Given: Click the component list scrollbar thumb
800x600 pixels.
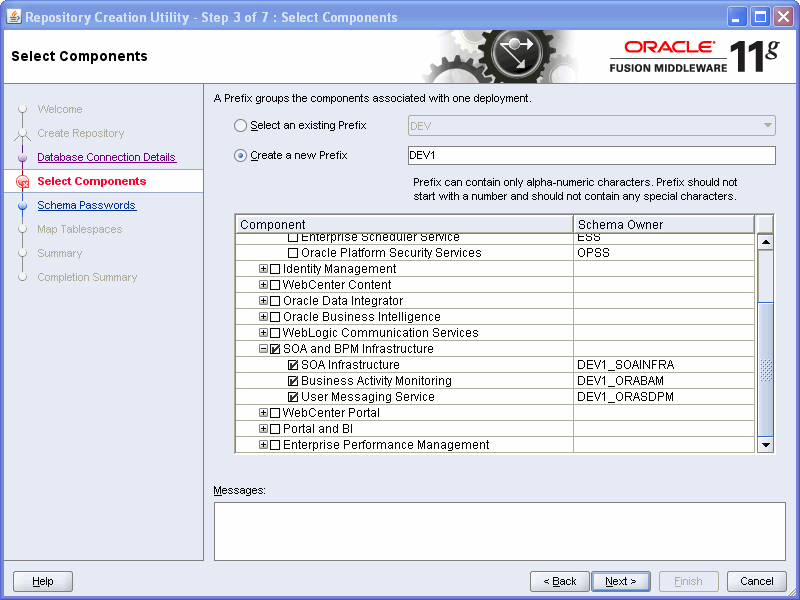Looking at the screenshot, I should click(765, 369).
